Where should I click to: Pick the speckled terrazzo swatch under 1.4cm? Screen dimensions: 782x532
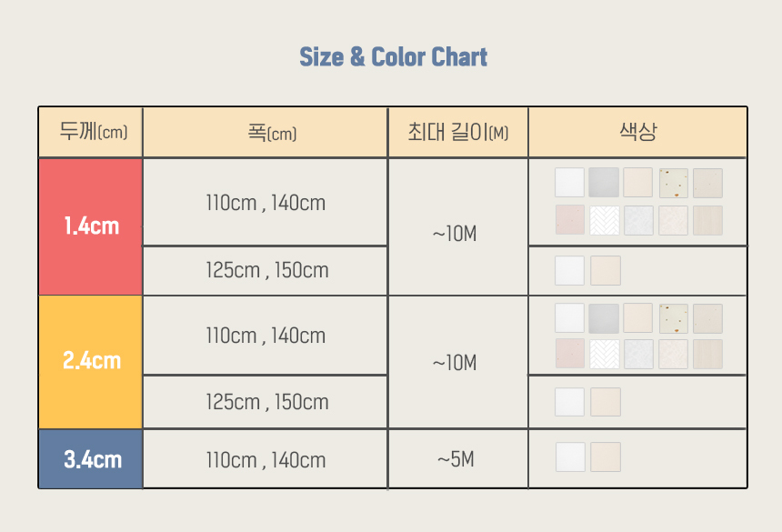pyautogui.click(x=674, y=183)
